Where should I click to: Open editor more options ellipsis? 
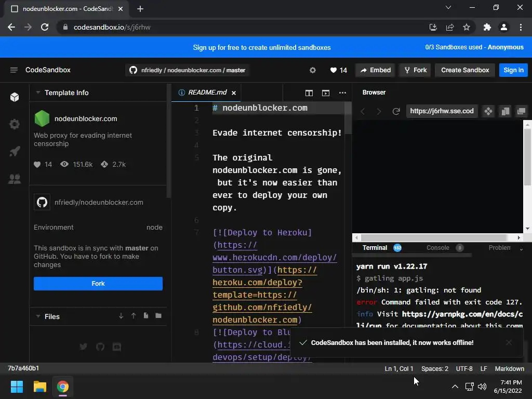click(x=343, y=92)
